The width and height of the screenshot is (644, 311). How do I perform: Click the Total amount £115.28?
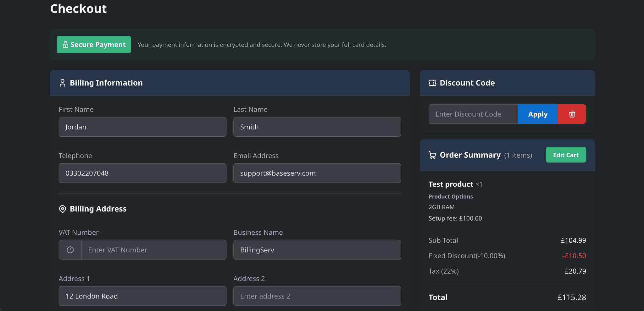pyautogui.click(x=572, y=297)
